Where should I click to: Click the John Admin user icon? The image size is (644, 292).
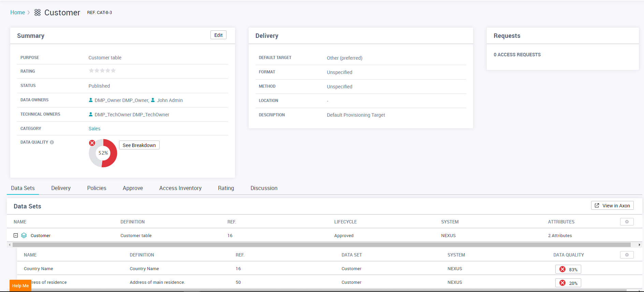click(x=153, y=100)
